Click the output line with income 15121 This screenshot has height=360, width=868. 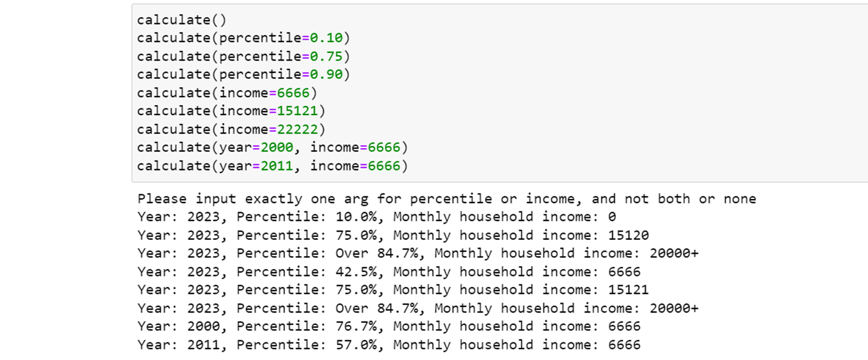pos(393,290)
